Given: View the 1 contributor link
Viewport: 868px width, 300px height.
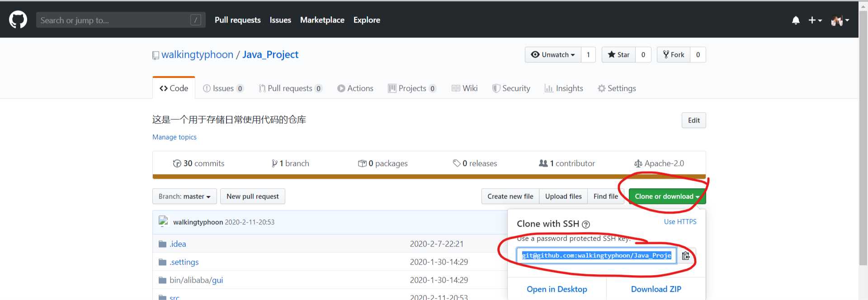Looking at the screenshot, I should 567,163.
